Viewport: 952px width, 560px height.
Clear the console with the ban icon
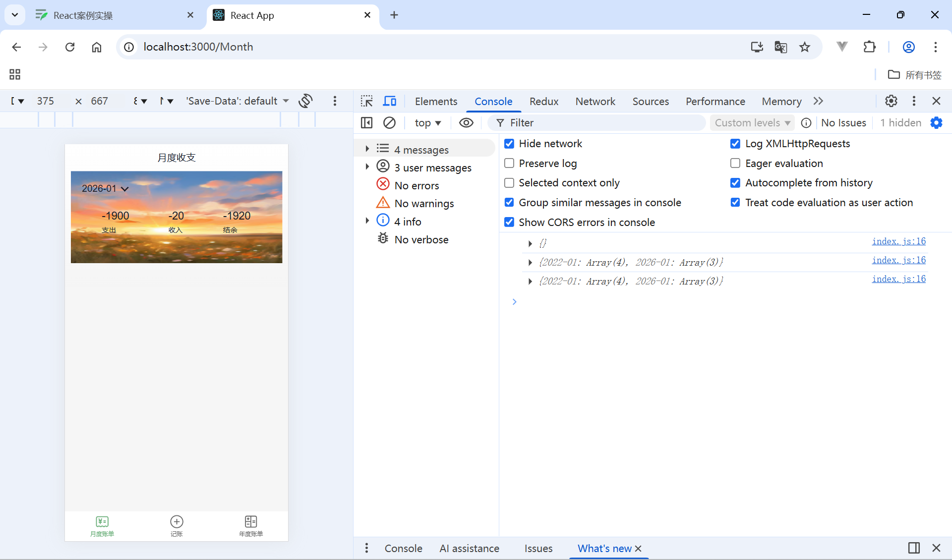point(390,122)
